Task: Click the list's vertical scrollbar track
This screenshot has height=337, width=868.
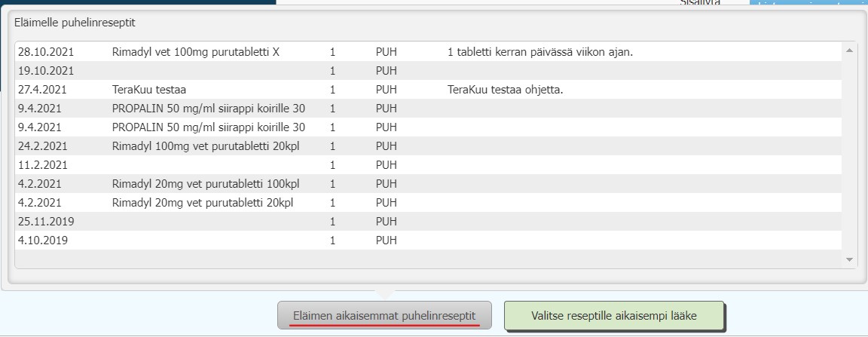Action: [849, 155]
